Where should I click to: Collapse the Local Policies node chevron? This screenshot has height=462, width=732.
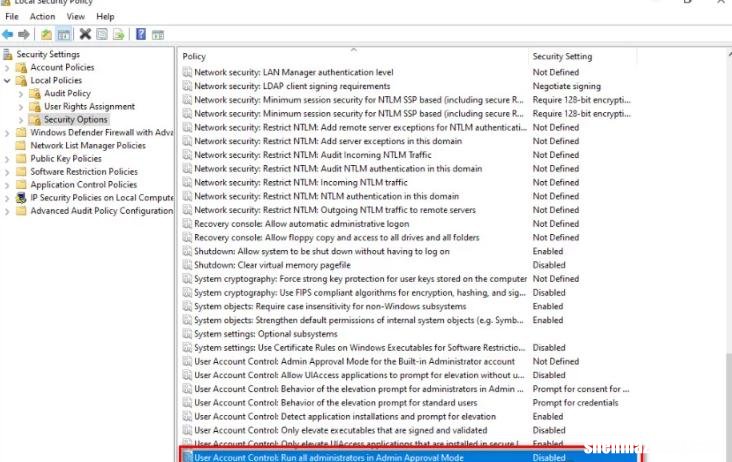tap(7, 80)
